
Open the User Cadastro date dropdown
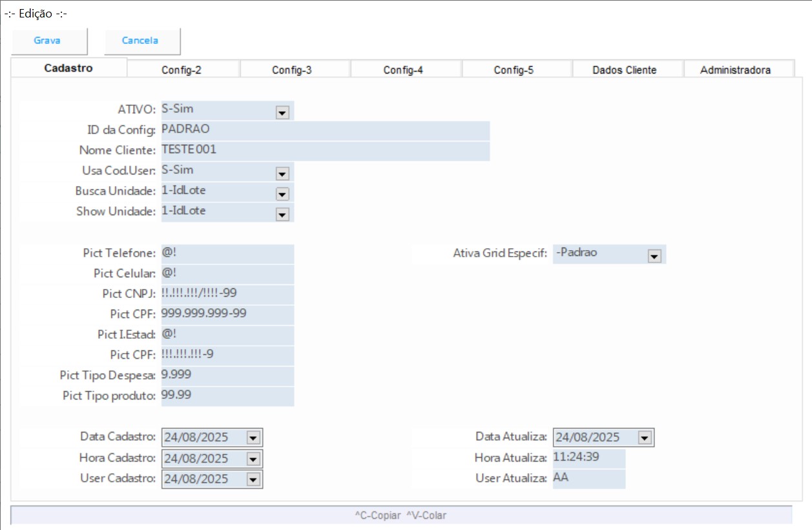point(253,480)
